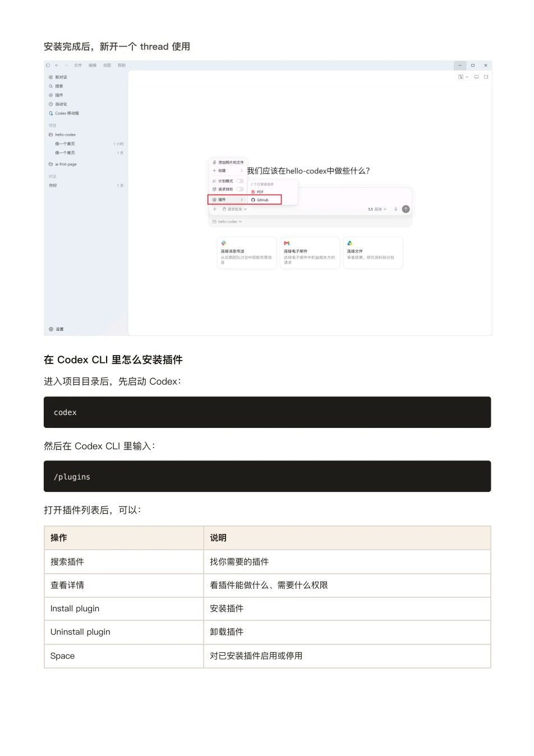Open the 请求批准 dropdown
Viewport: 534px width, 756px height.
click(234, 209)
